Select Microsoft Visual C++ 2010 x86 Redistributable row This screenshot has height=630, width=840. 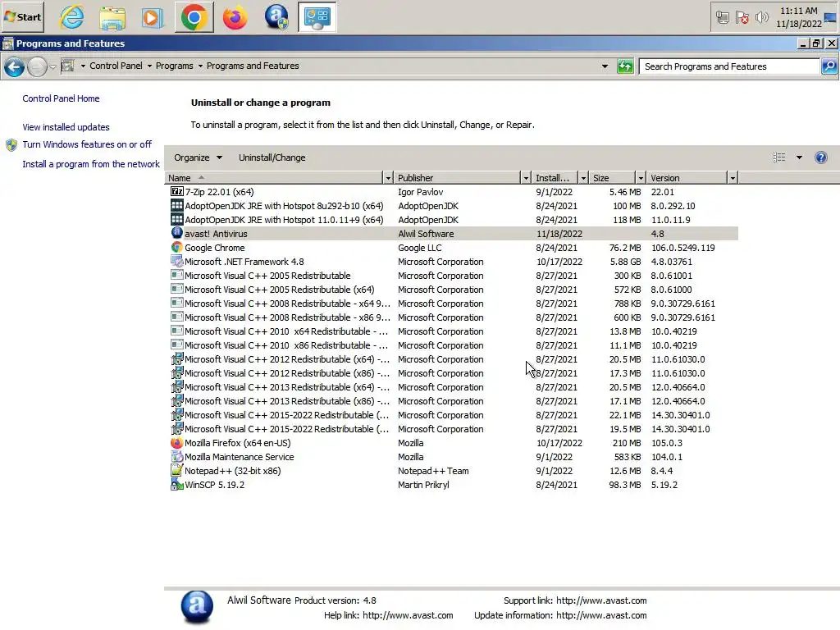(454, 345)
